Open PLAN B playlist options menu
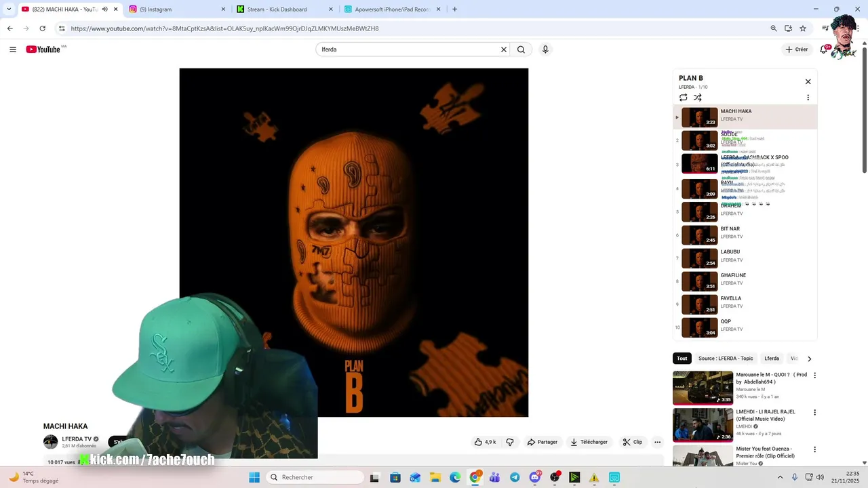This screenshot has height=488, width=868. point(808,98)
